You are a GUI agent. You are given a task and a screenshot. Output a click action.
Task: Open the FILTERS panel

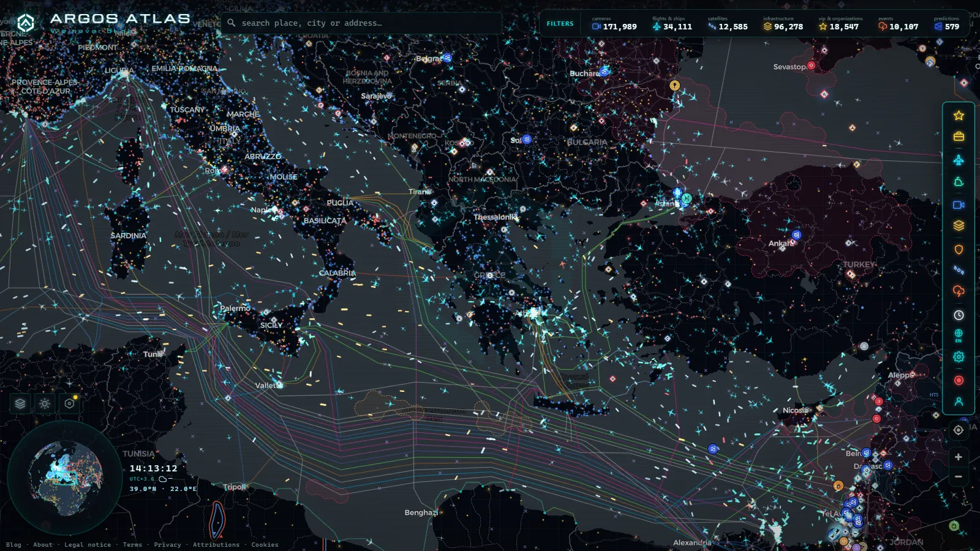pyautogui.click(x=560, y=24)
